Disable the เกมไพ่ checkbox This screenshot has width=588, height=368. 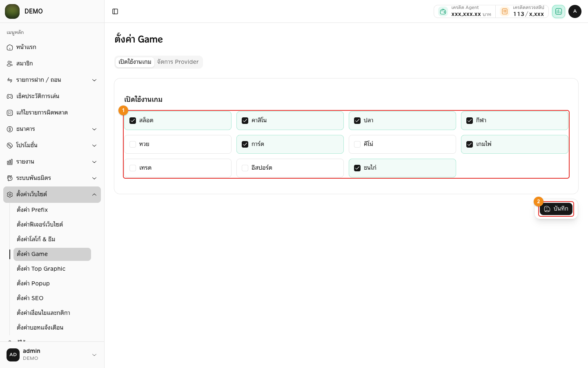tap(470, 144)
